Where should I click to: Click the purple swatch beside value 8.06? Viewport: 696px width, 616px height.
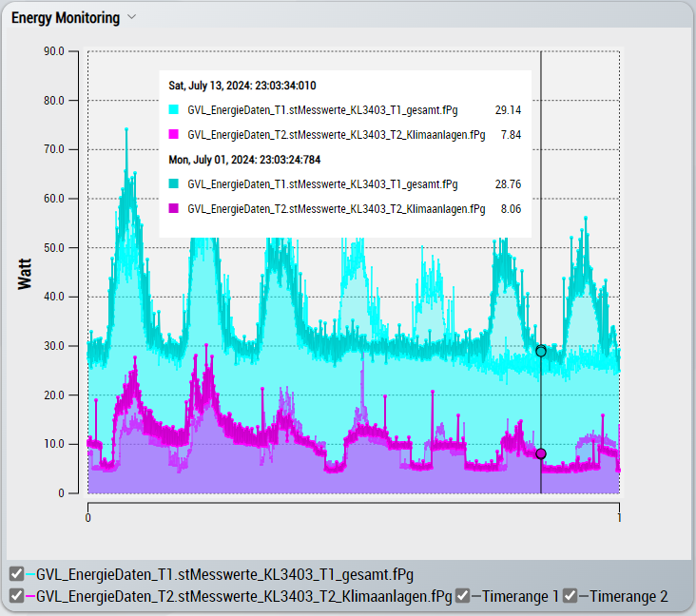pos(173,208)
